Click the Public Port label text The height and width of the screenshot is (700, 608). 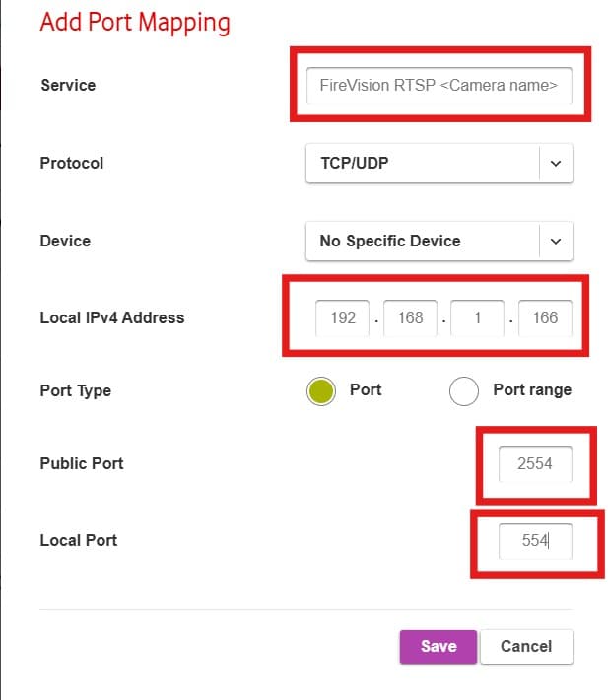point(81,463)
